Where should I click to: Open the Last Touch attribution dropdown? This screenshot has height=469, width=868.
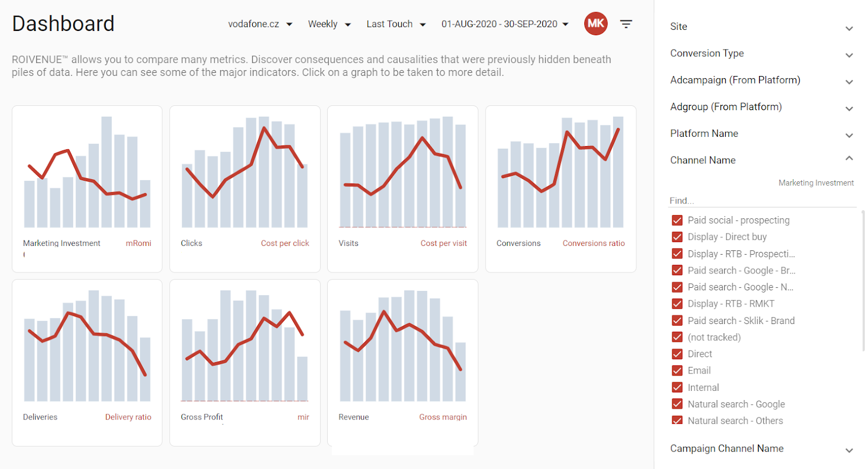396,24
